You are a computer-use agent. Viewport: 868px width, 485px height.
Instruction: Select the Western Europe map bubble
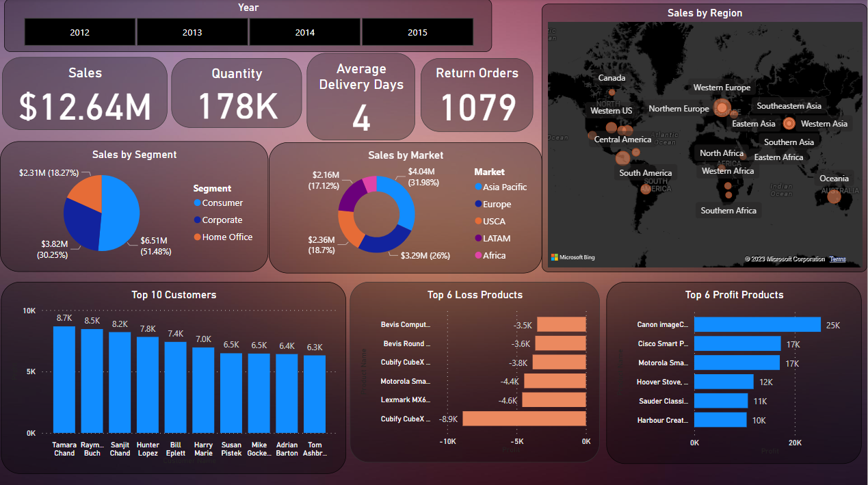pyautogui.click(x=721, y=107)
